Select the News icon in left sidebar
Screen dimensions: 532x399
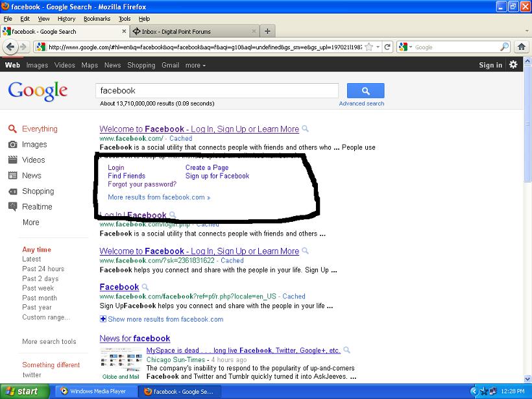coord(12,175)
